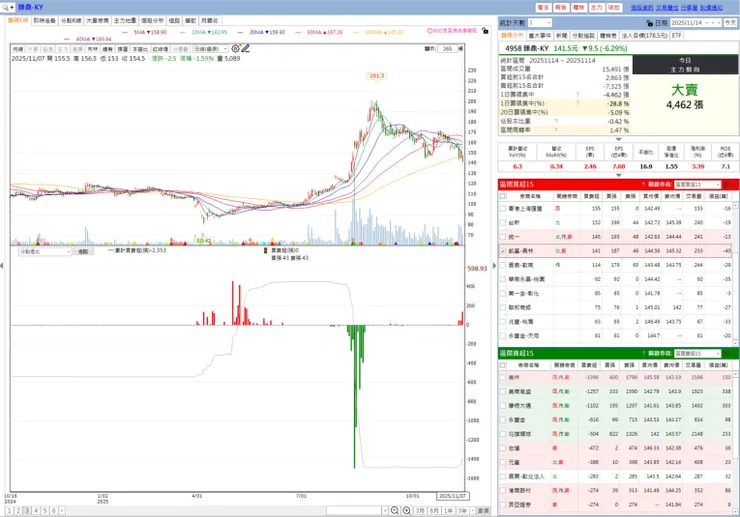Click the buy table scrollbar down arrow
Viewport: 740px width, 517px height.
click(x=735, y=343)
